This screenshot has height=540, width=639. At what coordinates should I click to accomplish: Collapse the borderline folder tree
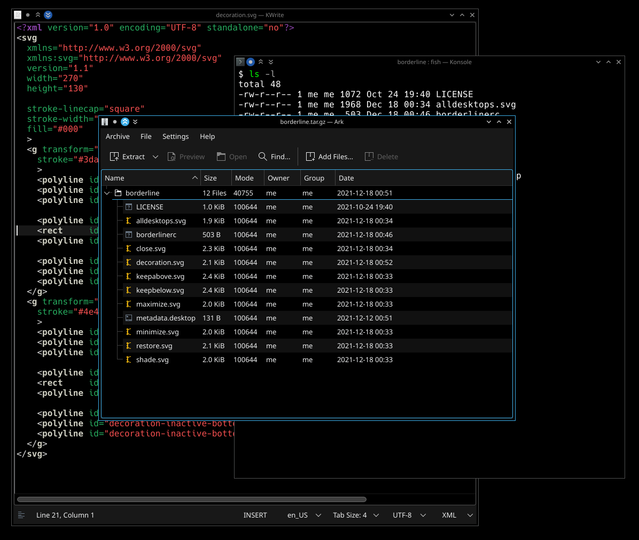coord(107,193)
